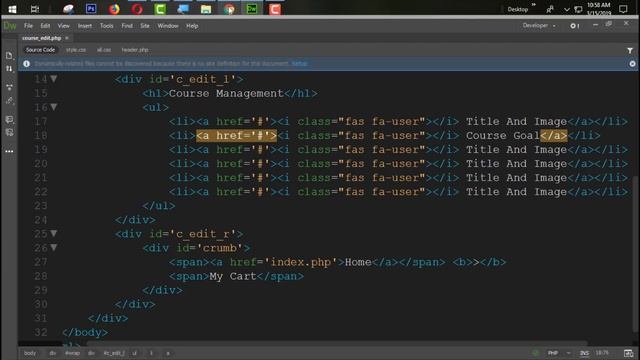The image size is (640, 360).
Task: Collapse the crumb div at line 26
Action: 54,247
